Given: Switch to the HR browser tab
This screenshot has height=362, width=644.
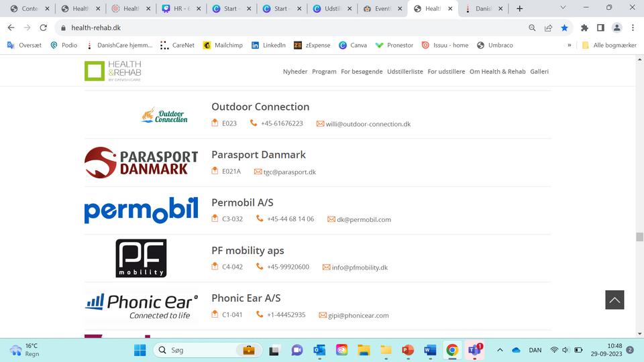Looking at the screenshot, I should coord(180,9).
